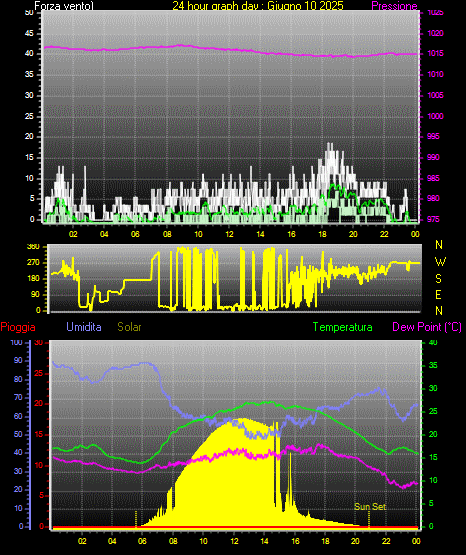Click the S compass direction label

(x=438, y=279)
